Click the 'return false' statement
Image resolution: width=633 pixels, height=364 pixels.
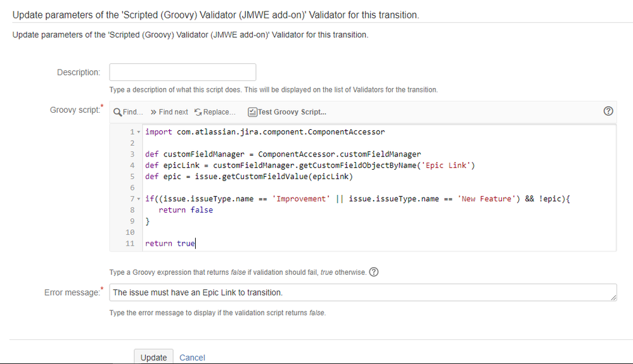pos(186,210)
